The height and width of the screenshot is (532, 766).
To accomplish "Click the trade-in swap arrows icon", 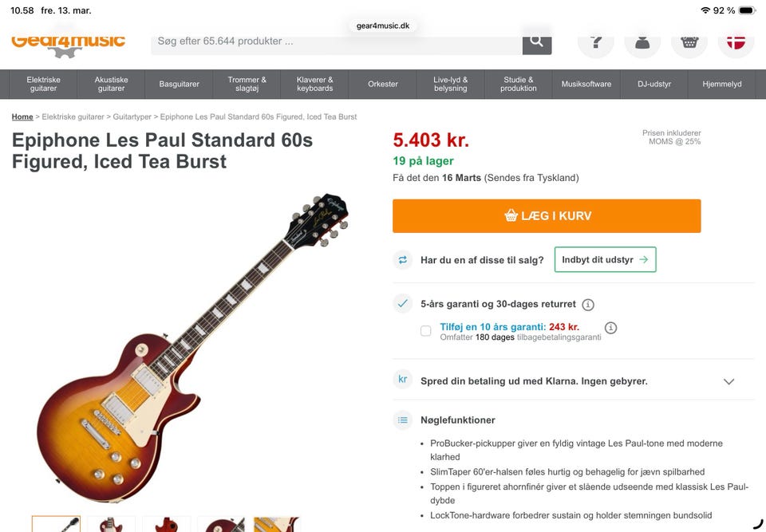I will click(x=403, y=260).
